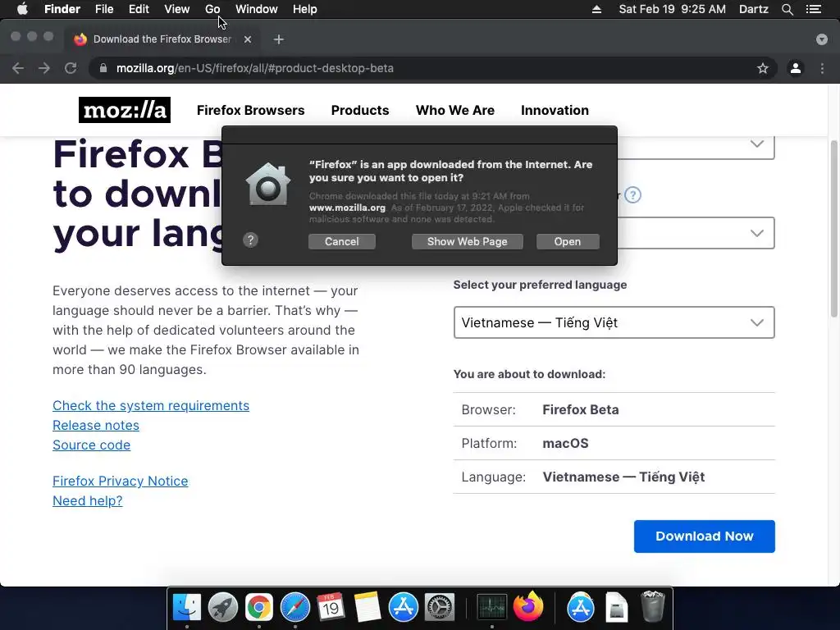
Task: Click Cancel in the Firefox dialog
Action: pyautogui.click(x=342, y=242)
